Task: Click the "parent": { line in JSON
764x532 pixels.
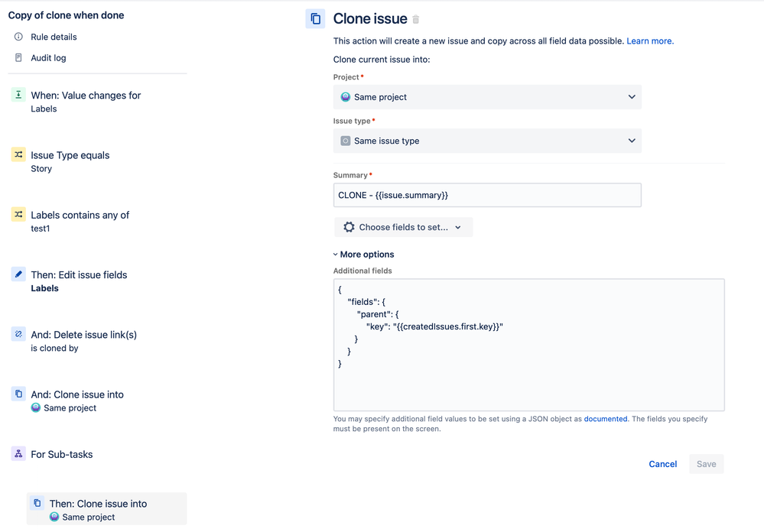Action: pos(378,314)
